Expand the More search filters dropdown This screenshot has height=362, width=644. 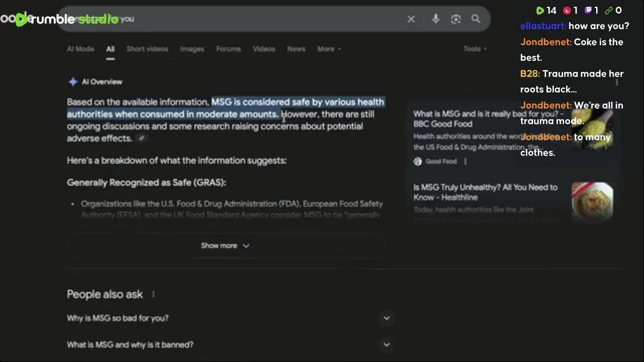[329, 49]
